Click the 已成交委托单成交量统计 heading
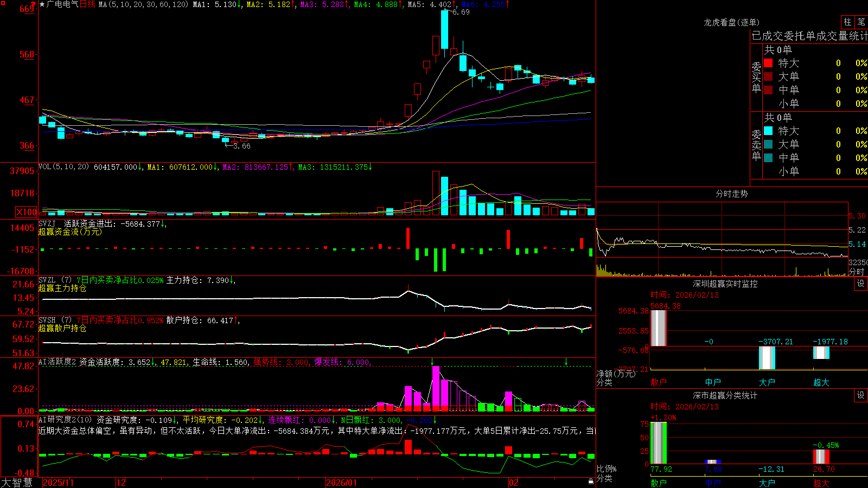 809,36
